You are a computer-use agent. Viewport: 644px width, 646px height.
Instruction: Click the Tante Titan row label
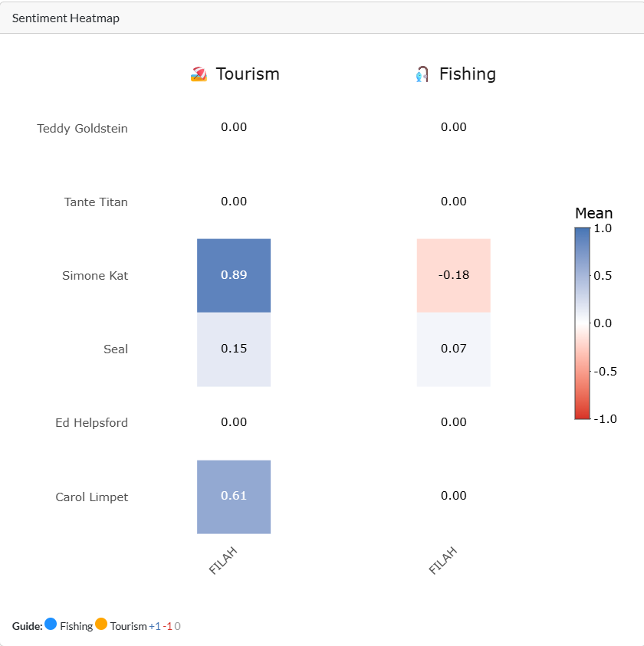pyautogui.click(x=96, y=202)
